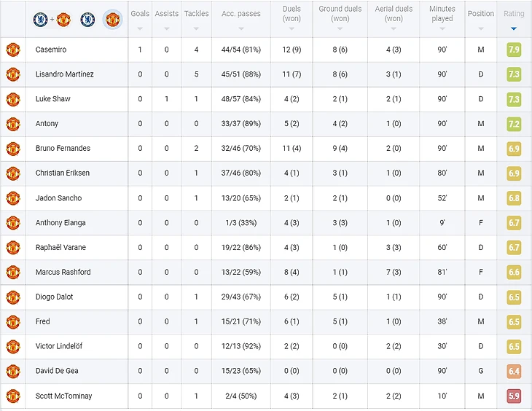This screenshot has width=532, height=411.
Task: Click the club crest beside Marcus Rashford
Action: click(x=12, y=273)
